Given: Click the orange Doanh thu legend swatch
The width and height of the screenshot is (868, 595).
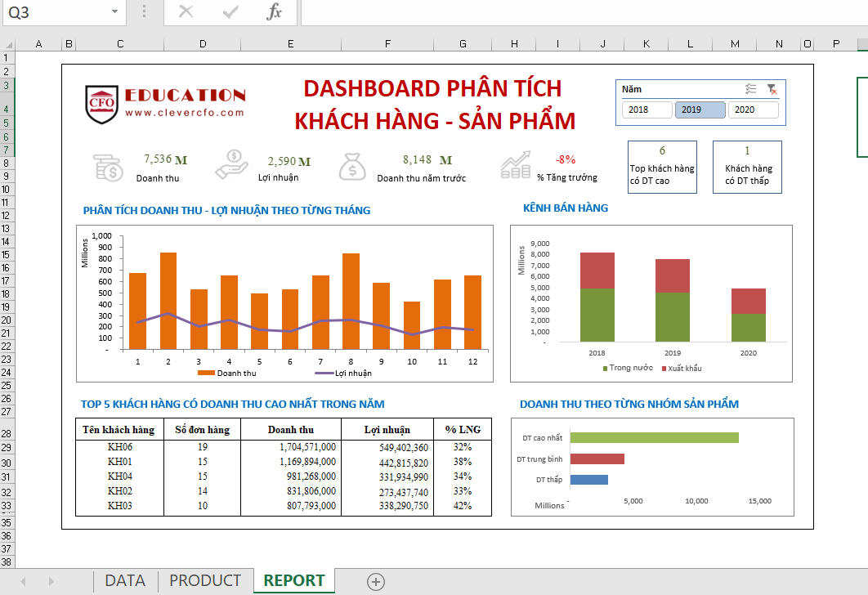Looking at the screenshot, I should (x=206, y=374).
